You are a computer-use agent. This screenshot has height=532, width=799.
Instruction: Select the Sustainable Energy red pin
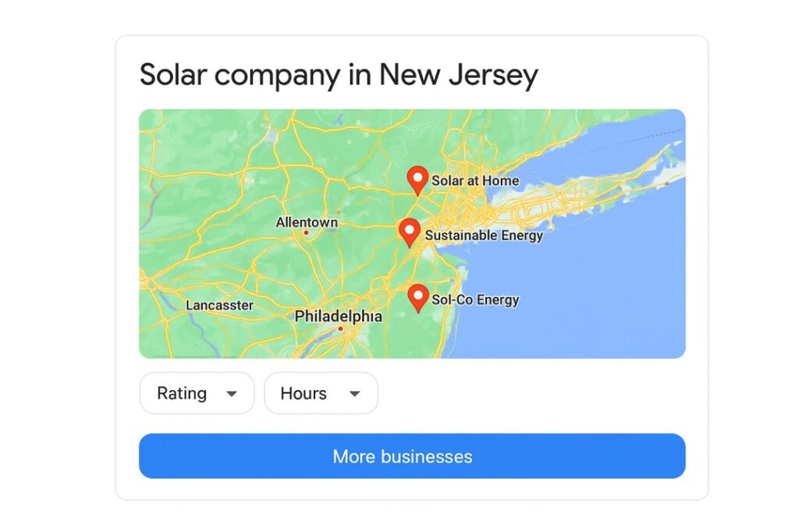click(x=409, y=232)
